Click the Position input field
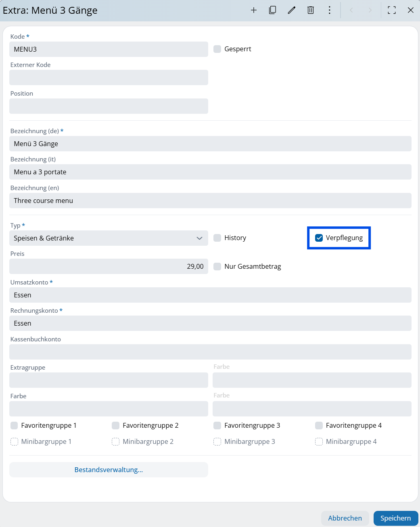The image size is (420, 527). pyautogui.click(x=109, y=106)
